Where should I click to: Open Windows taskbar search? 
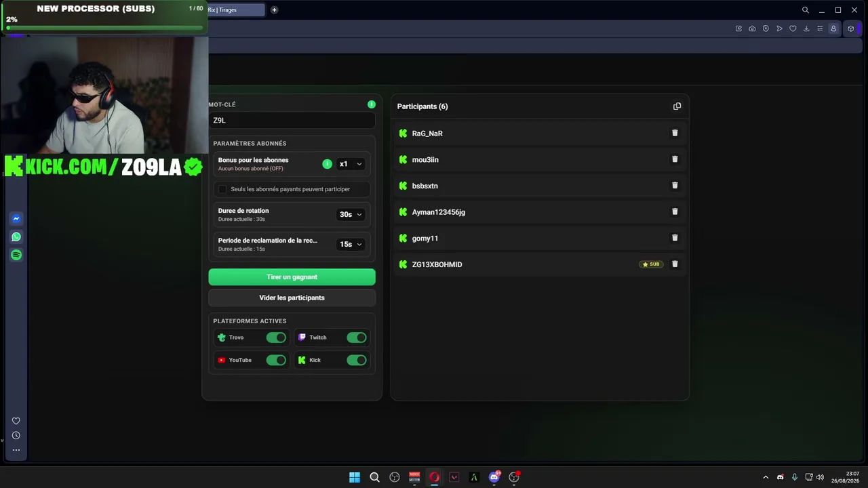coord(374,477)
